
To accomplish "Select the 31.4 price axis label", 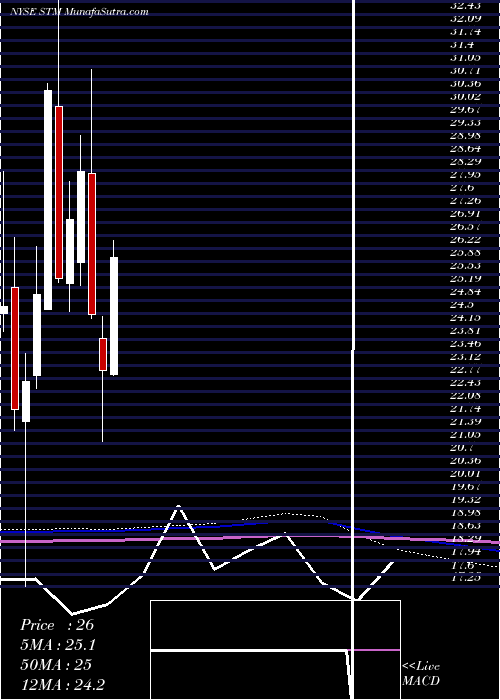I will click(x=462, y=45).
